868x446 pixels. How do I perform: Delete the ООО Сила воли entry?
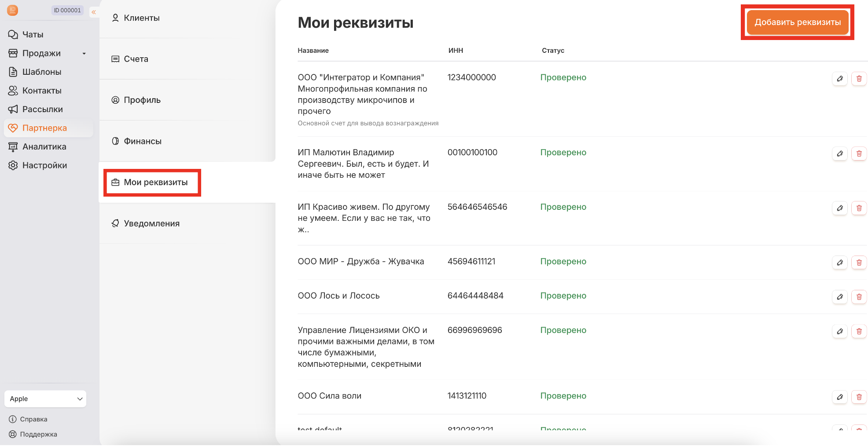pyautogui.click(x=859, y=397)
